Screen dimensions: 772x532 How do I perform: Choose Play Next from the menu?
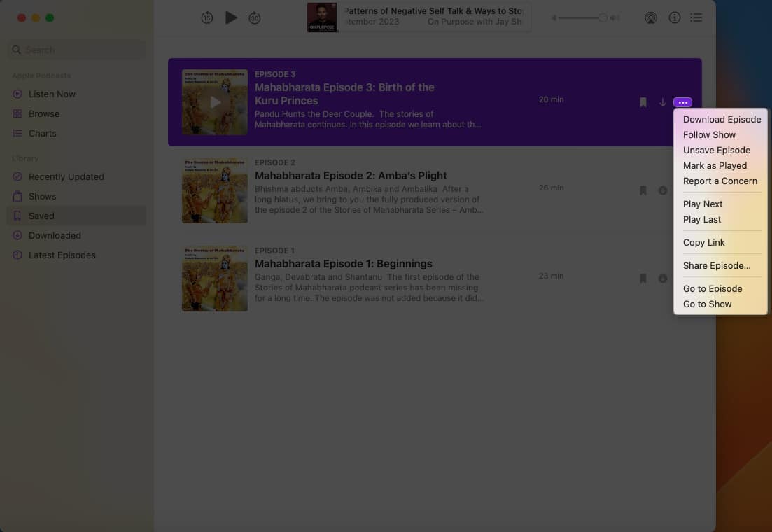point(720,204)
